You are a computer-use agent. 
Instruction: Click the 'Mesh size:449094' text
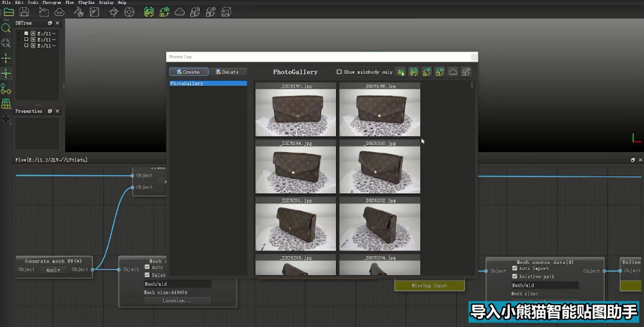click(x=166, y=293)
